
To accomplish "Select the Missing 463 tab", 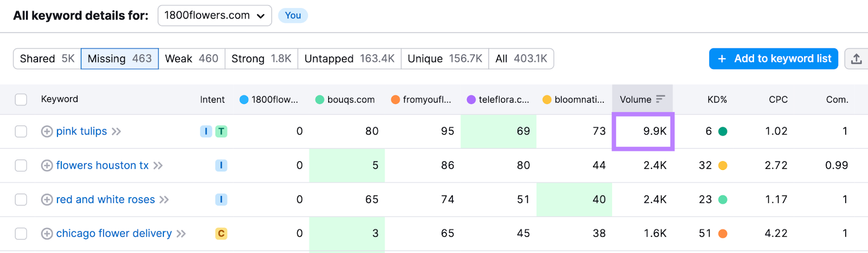I will click(120, 59).
